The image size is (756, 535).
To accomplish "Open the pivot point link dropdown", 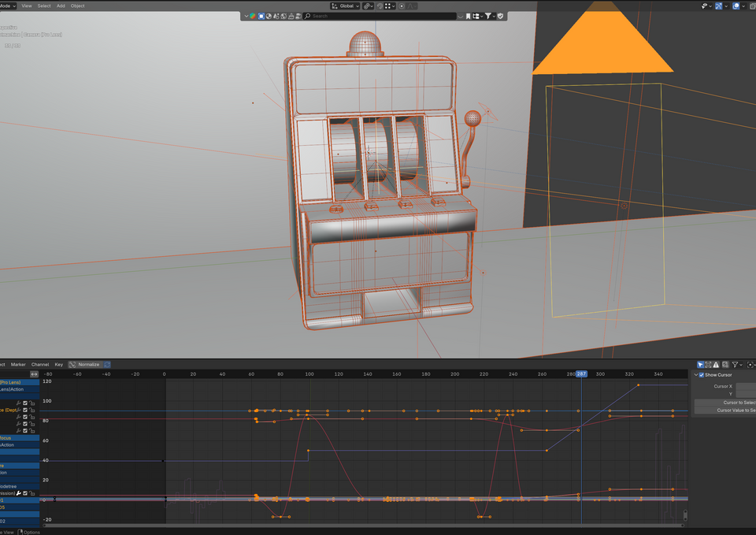I will click(368, 6).
